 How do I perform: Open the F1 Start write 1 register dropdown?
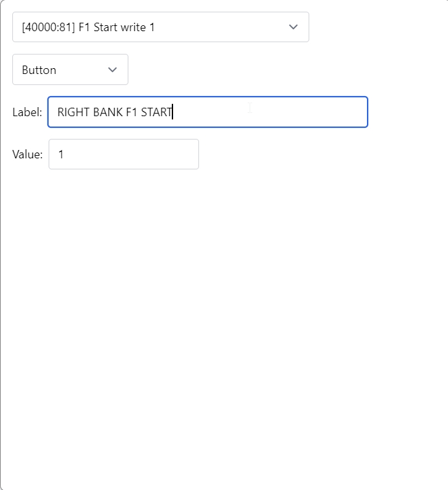160,27
